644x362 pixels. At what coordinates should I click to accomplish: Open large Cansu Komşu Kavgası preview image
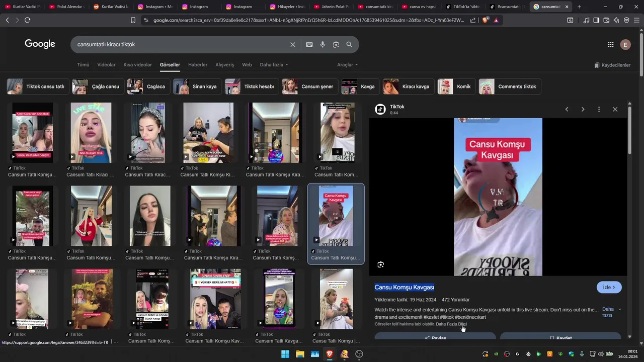click(x=498, y=197)
